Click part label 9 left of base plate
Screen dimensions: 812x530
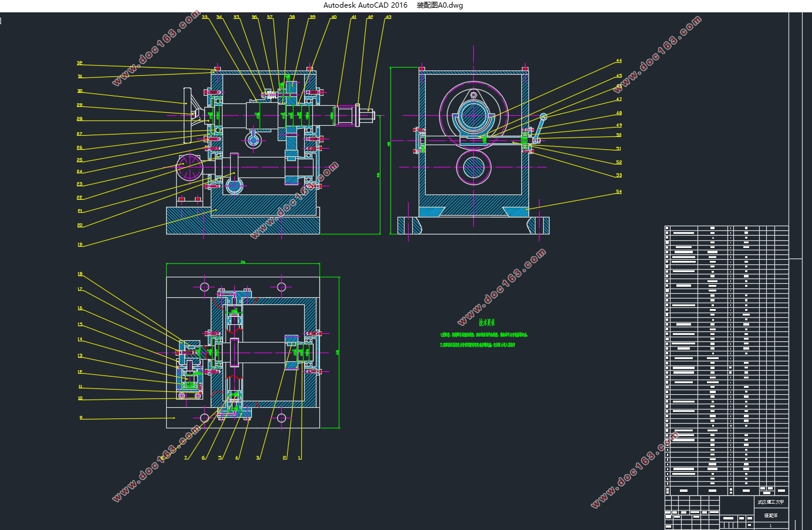[x=81, y=418]
